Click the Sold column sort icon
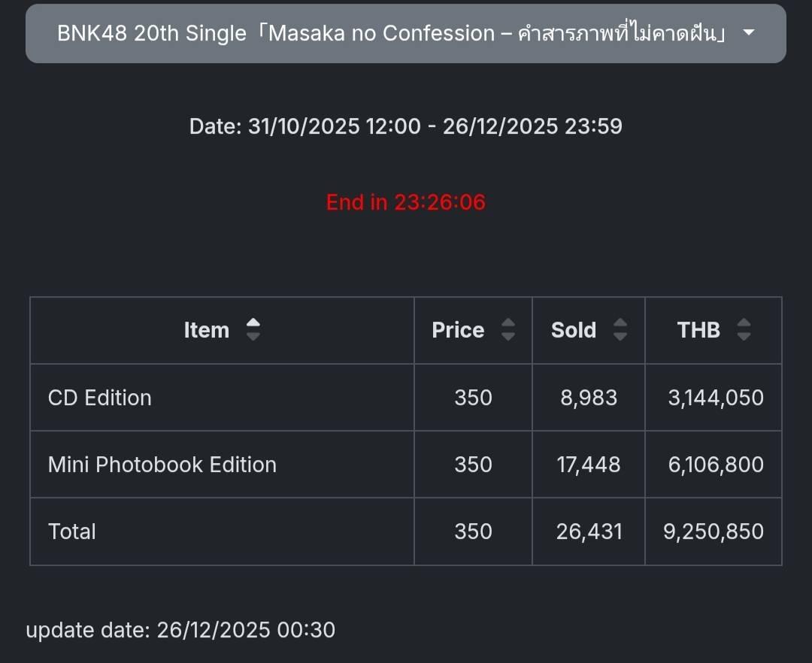Image resolution: width=812 pixels, height=663 pixels. tap(620, 330)
